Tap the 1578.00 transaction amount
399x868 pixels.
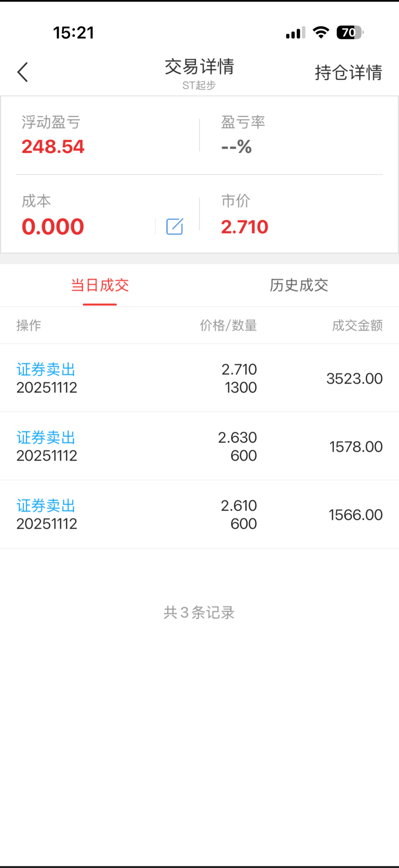coord(356,446)
